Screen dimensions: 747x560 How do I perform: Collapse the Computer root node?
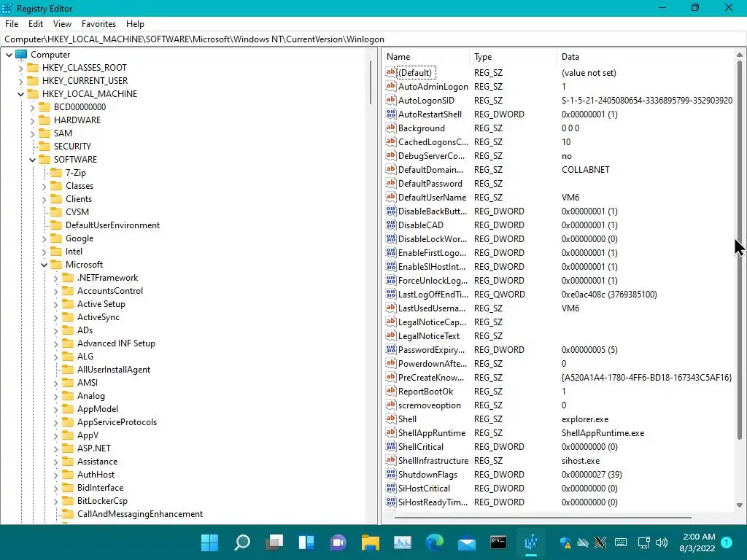tap(9, 55)
